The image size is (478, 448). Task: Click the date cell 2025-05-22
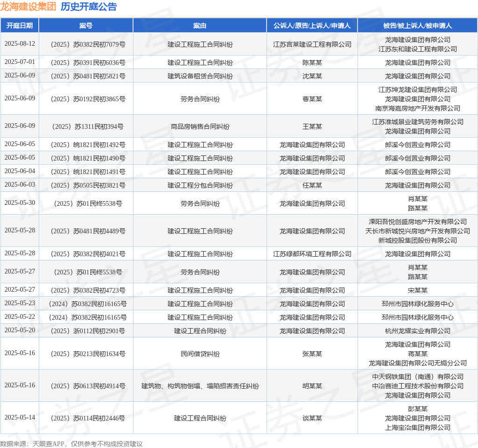(20, 316)
